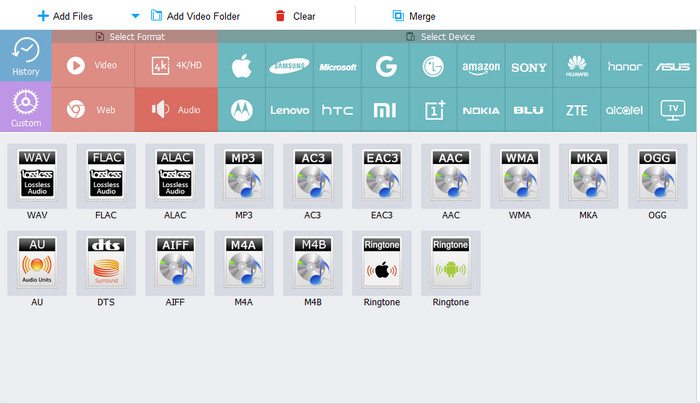Open the Custom settings panel

pyautogui.click(x=25, y=107)
